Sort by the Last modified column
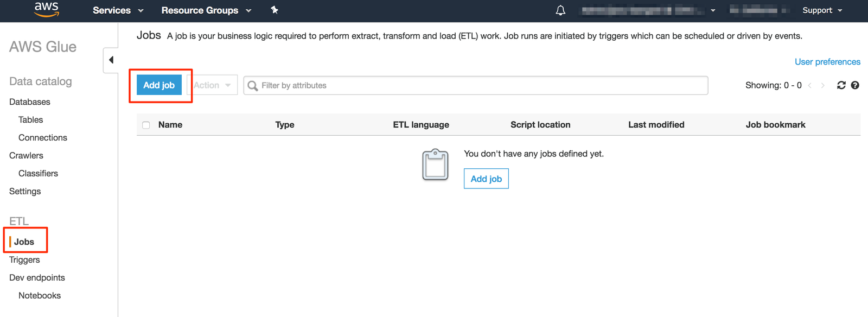Image resolution: width=868 pixels, height=317 pixels. click(656, 125)
